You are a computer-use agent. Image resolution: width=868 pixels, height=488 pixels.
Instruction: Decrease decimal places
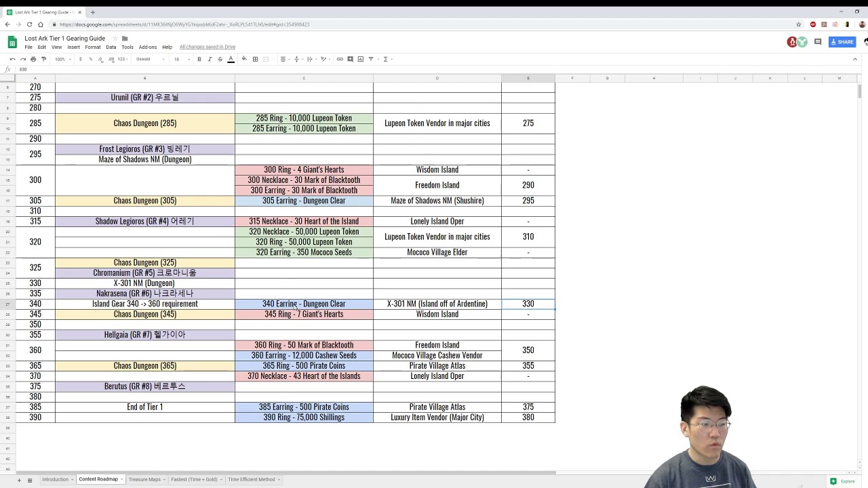point(100,59)
